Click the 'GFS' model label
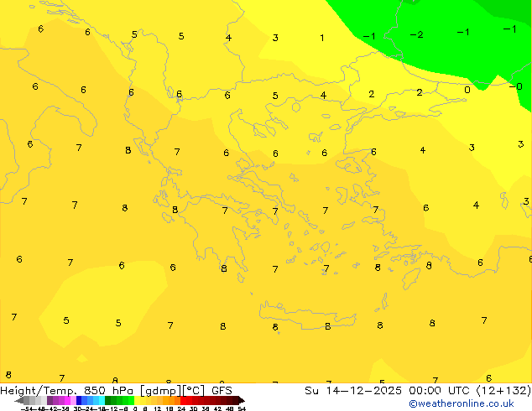Screen dimensions: 532x411 pos(222,391)
